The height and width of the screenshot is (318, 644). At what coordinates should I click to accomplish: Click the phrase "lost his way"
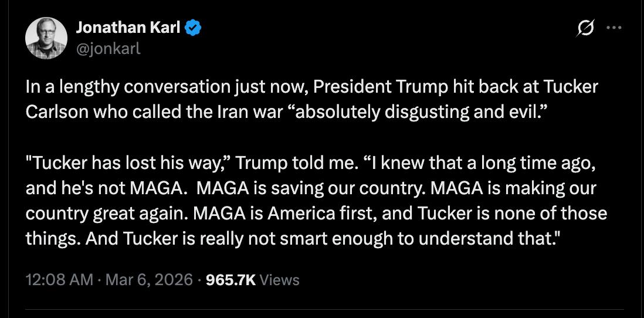(x=188, y=163)
